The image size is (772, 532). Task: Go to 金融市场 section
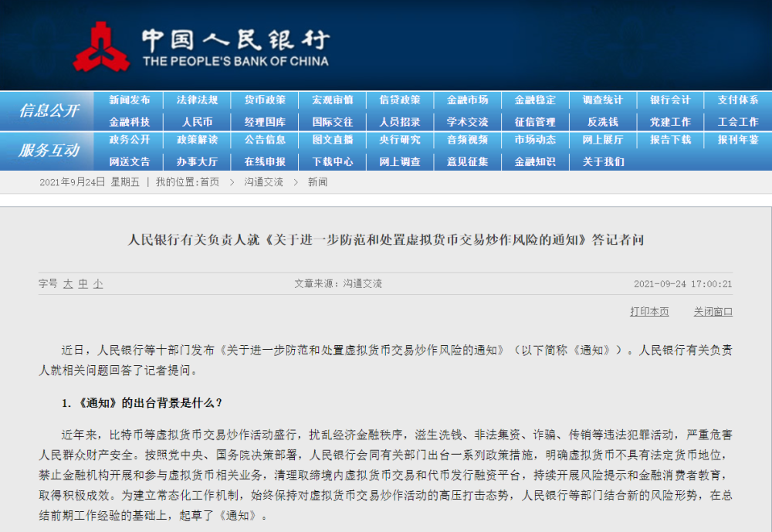click(467, 100)
